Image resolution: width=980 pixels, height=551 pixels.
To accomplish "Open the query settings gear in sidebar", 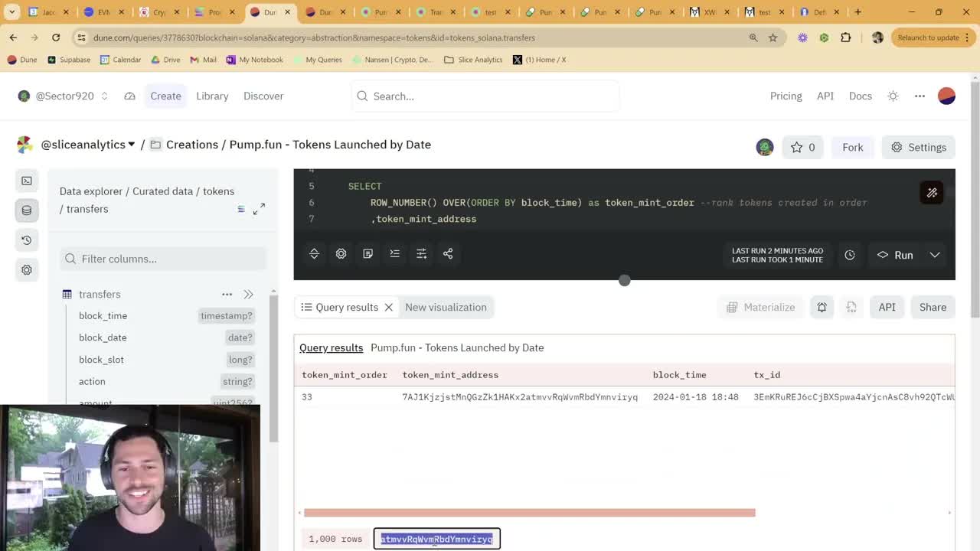I will coord(27,270).
